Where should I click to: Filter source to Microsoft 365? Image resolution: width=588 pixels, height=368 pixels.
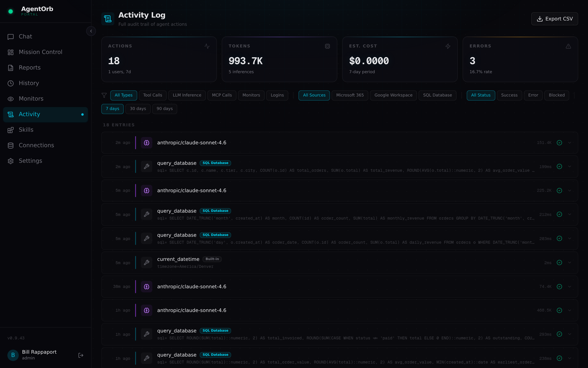350,95
